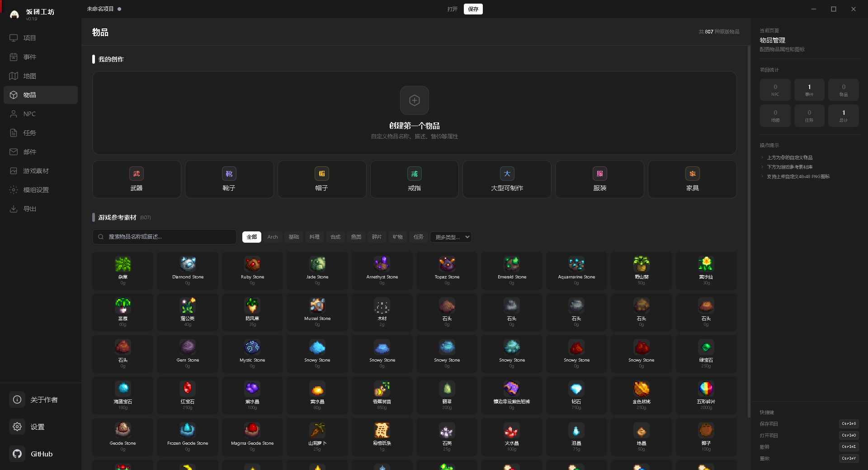The height and width of the screenshot is (470, 868).
Task: Go to 事件 in the sidebar
Action: tap(41, 57)
